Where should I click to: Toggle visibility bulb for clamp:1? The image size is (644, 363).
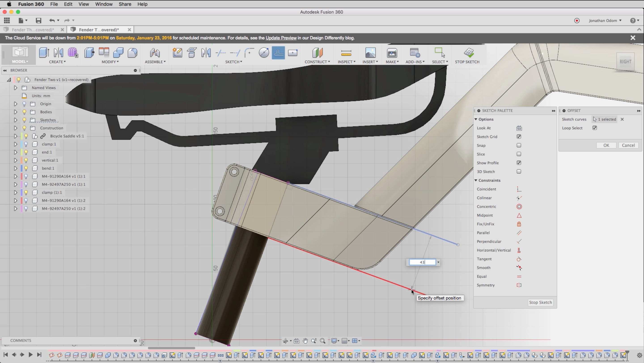pos(26,144)
